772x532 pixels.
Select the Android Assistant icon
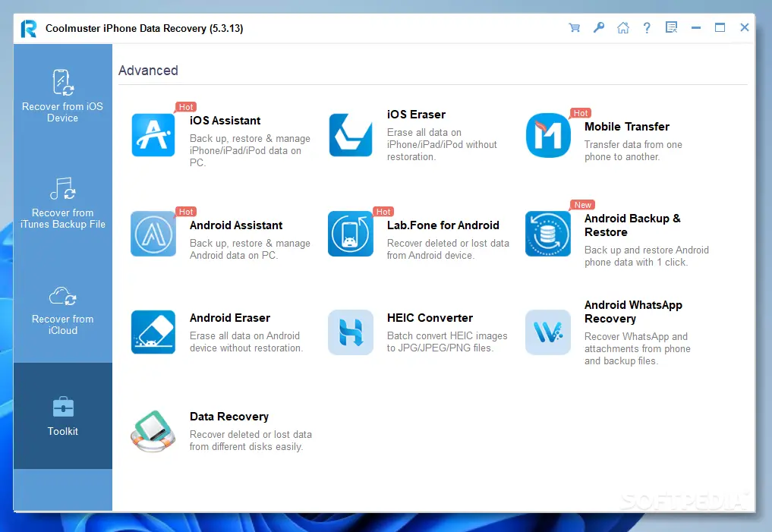153,234
